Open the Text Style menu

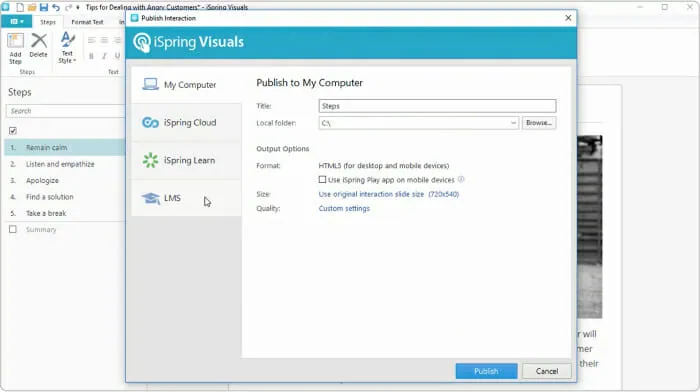tap(67, 48)
